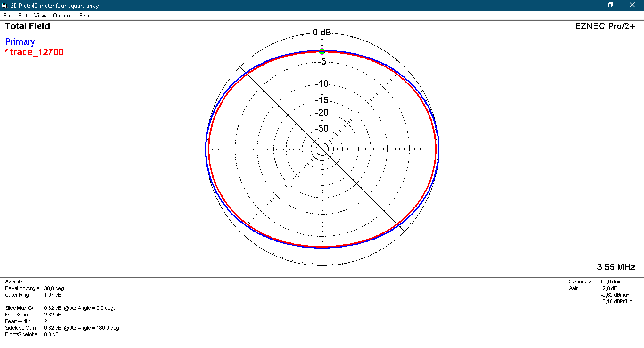Click Reset in the menu bar

click(x=86, y=16)
